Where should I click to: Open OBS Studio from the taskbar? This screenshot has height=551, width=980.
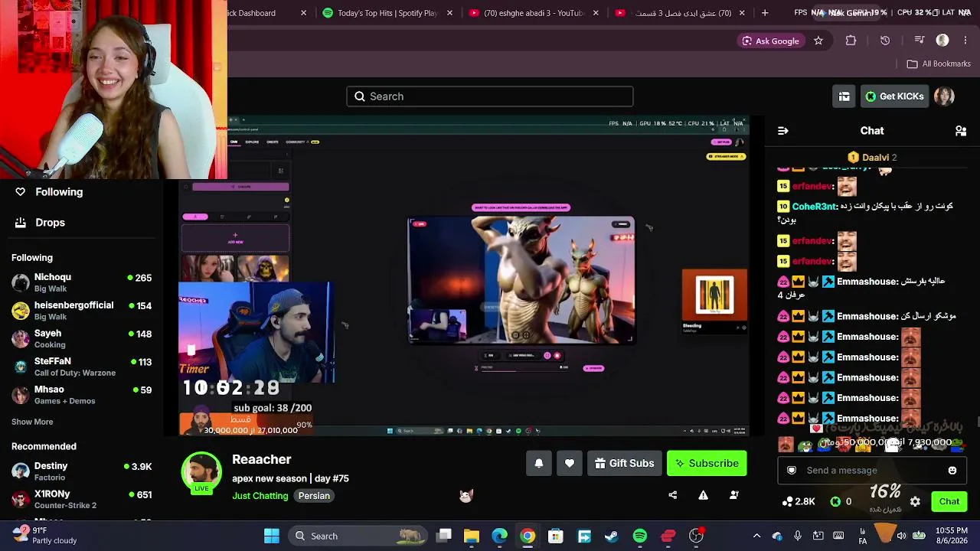696,536
